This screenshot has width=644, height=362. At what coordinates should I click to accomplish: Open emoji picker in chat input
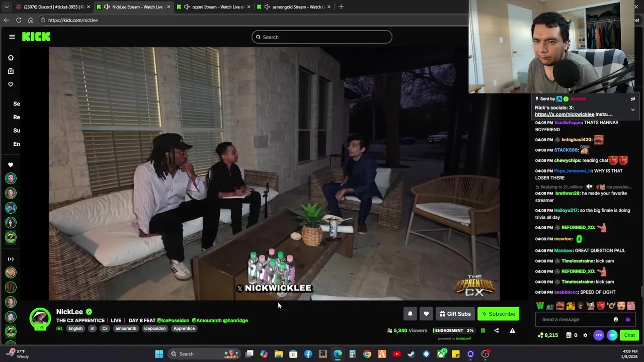click(x=616, y=319)
